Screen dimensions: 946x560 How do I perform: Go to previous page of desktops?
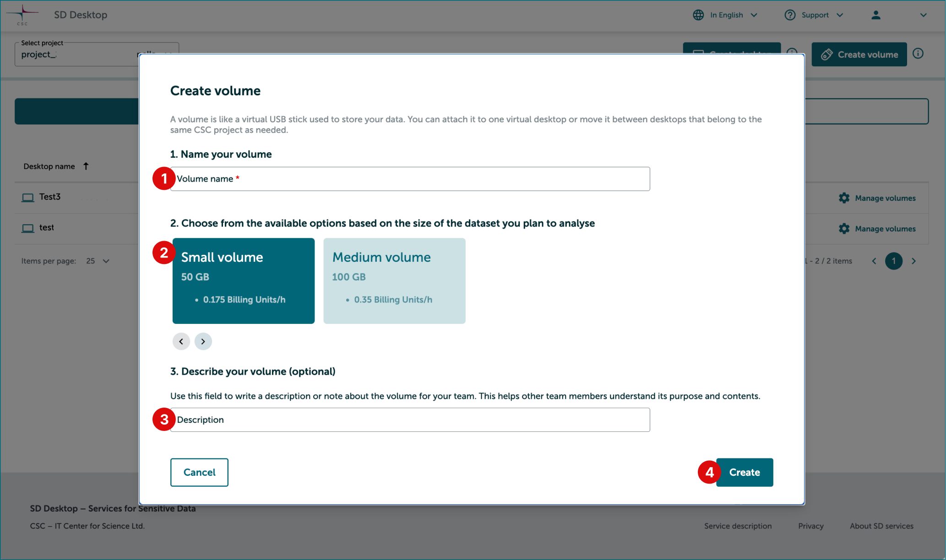click(874, 261)
